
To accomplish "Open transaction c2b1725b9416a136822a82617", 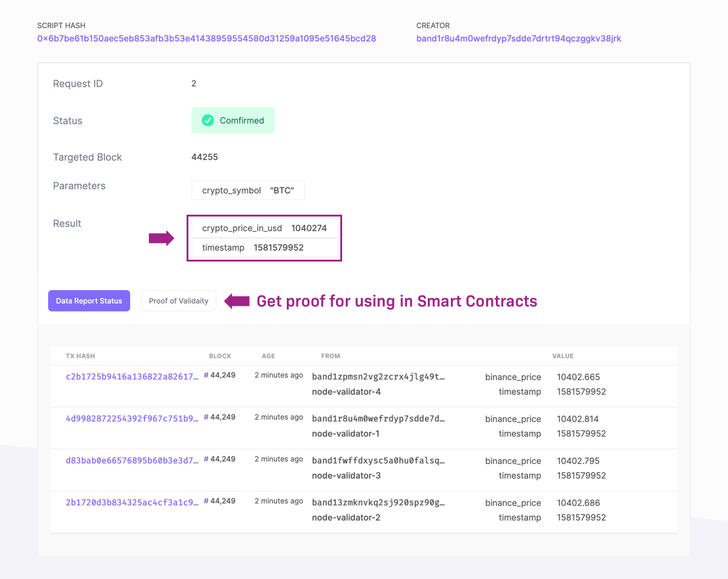I will click(132, 376).
